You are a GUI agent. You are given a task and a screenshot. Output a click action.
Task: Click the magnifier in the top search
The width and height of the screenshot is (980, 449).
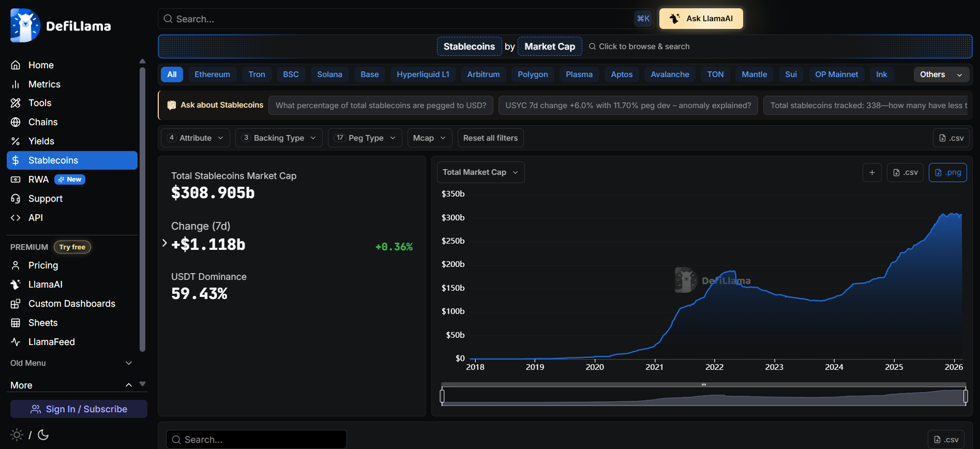[x=168, y=19]
